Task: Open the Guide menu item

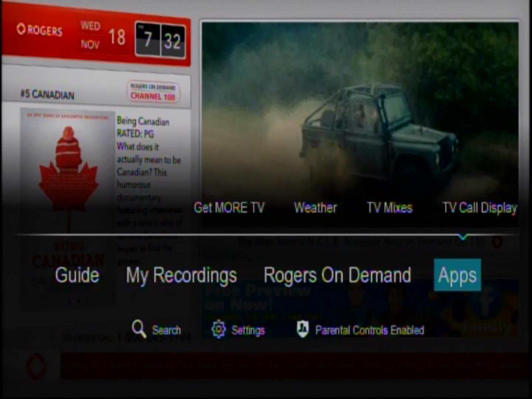Action: (77, 275)
